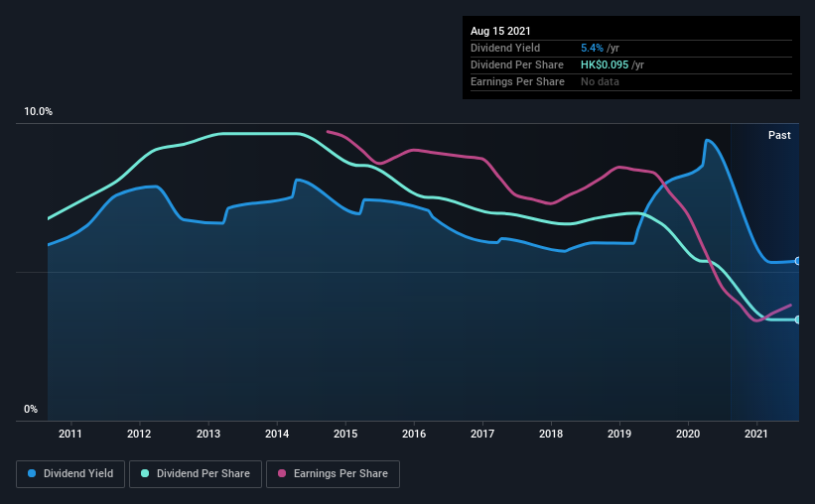Click the 2015 x-axis label
This screenshot has height=504, width=815.
[345, 434]
